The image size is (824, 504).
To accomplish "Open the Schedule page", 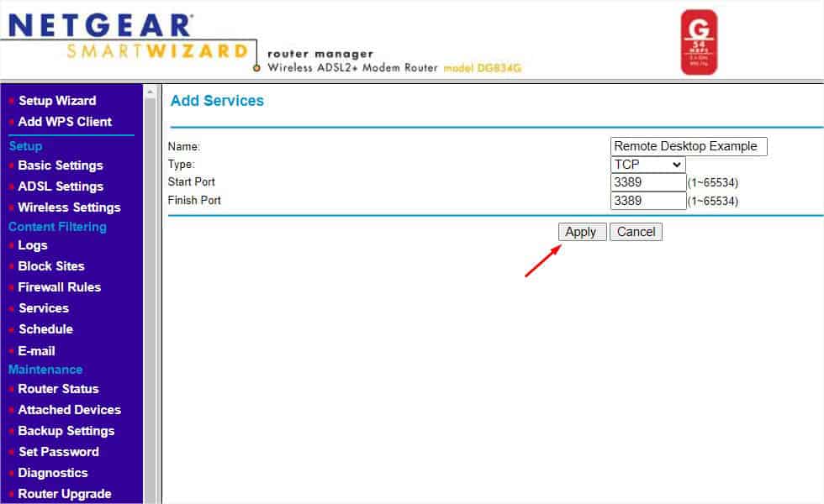I will point(45,329).
